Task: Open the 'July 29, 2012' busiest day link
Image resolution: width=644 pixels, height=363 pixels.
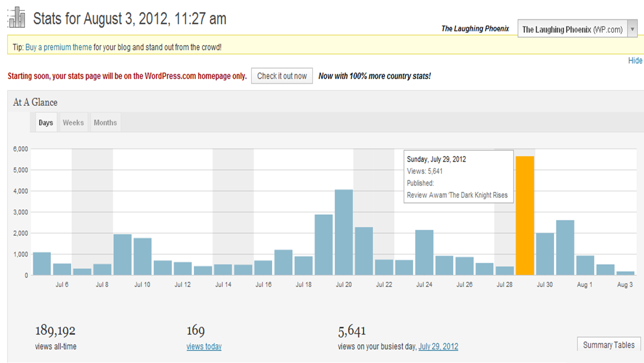Action: click(x=438, y=346)
